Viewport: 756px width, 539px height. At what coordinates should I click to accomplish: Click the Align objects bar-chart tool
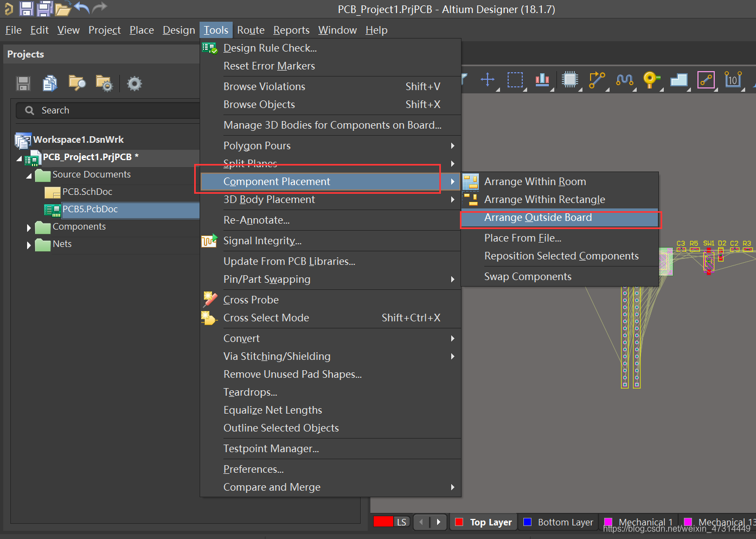(542, 80)
